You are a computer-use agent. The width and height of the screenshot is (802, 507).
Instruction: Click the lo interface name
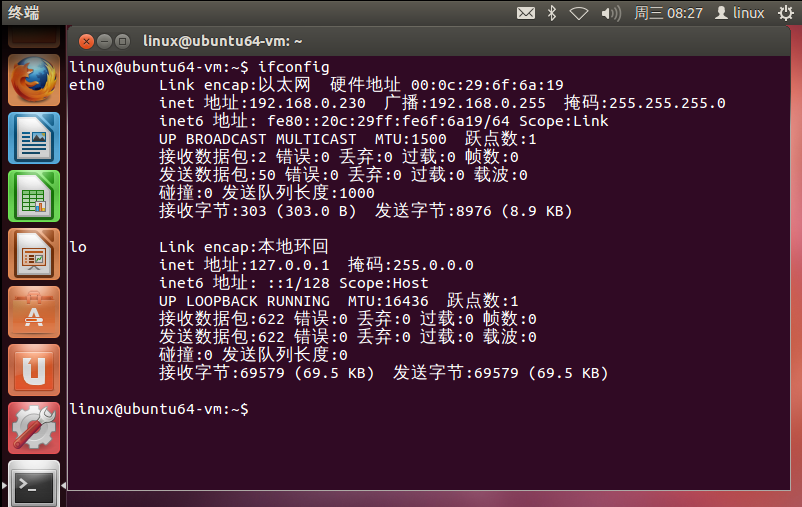(x=78, y=247)
